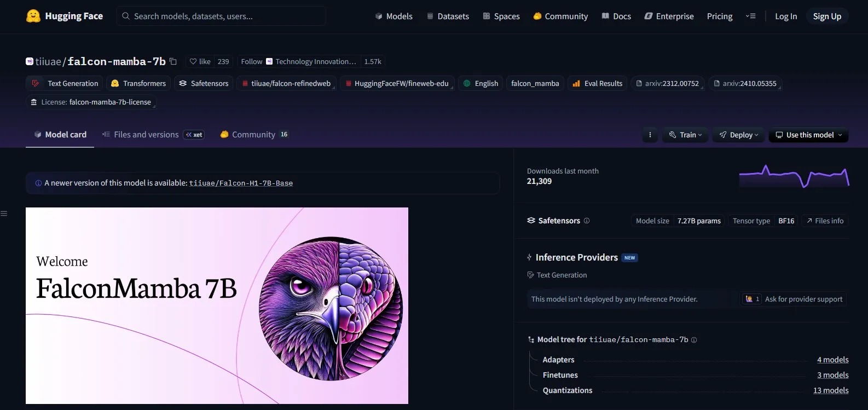Open the Community tab with 16 discussions

click(x=254, y=135)
